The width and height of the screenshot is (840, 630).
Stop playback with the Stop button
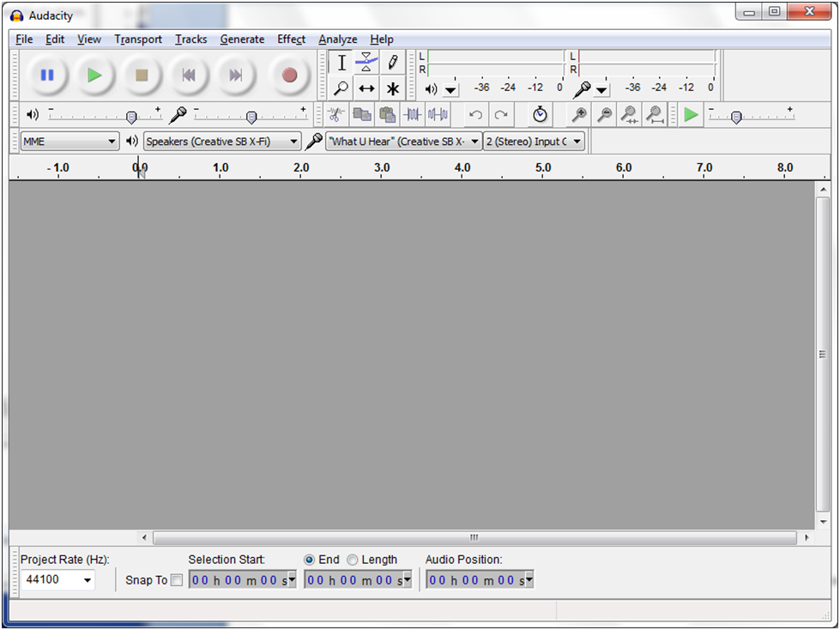[x=142, y=75]
